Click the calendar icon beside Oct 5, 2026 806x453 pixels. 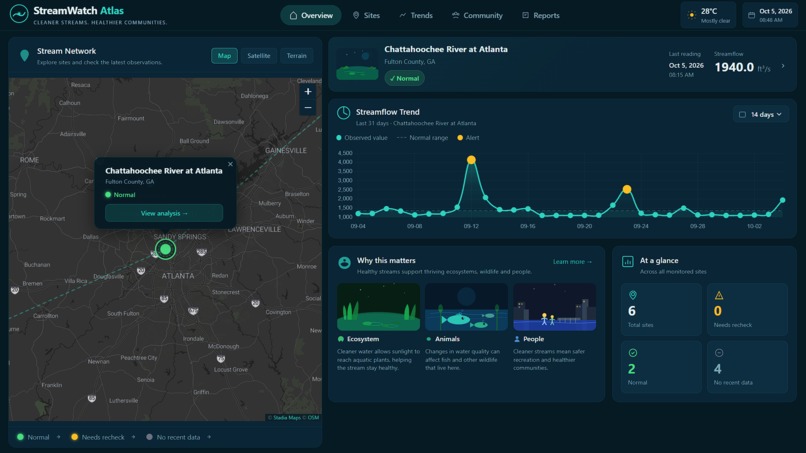pyautogui.click(x=751, y=15)
